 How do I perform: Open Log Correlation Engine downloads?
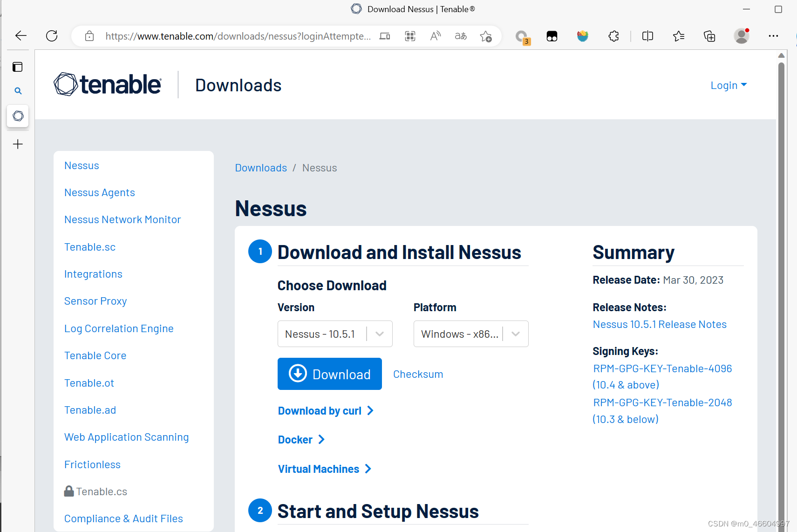[119, 329]
